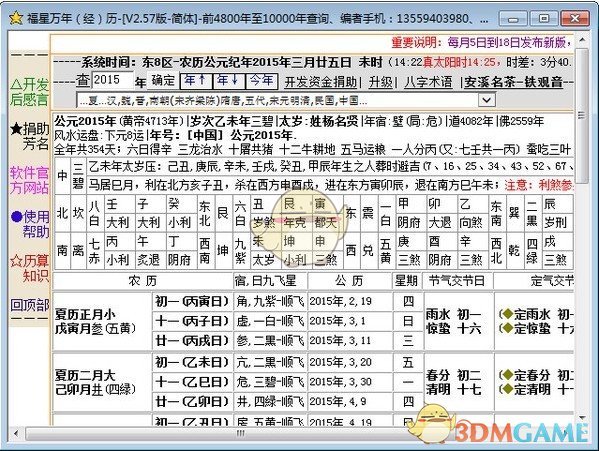
Task: Click the vertical scrollbar thumb
Action: click(582, 115)
